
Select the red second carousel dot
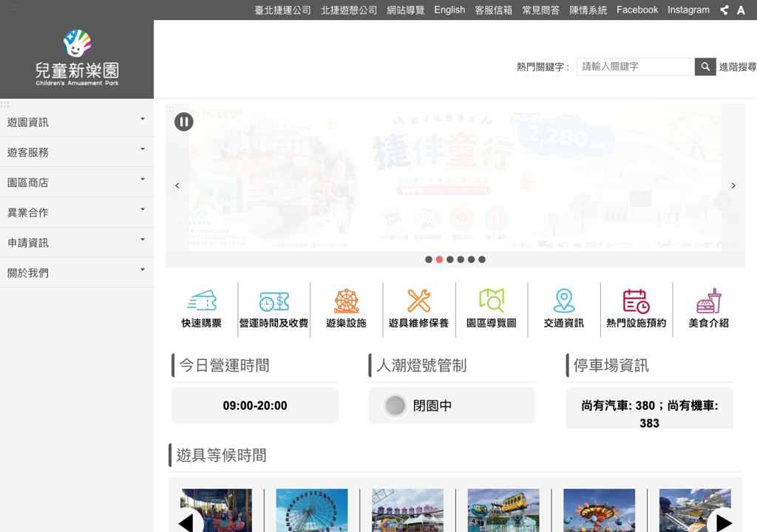(439, 259)
